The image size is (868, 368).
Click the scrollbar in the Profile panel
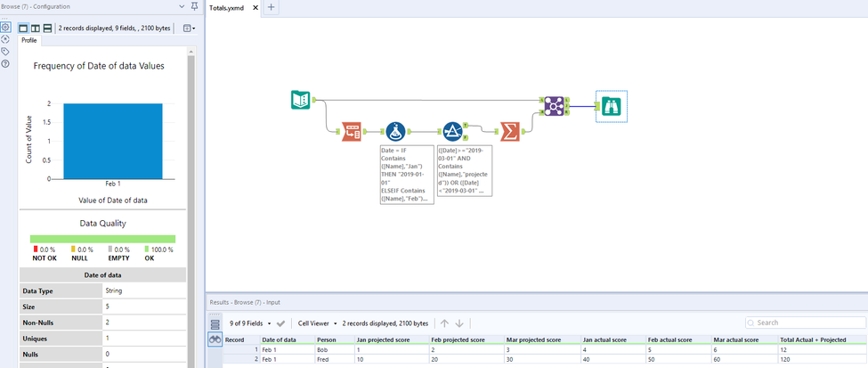coord(191,210)
